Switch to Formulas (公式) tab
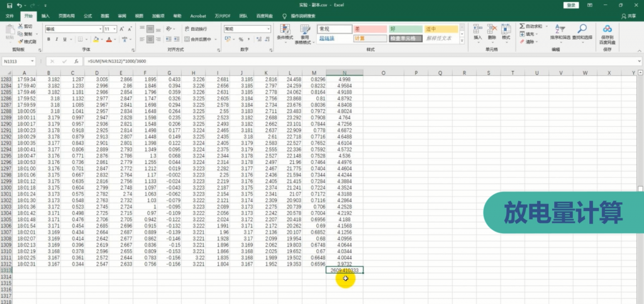This screenshot has height=304, width=644. (88, 16)
